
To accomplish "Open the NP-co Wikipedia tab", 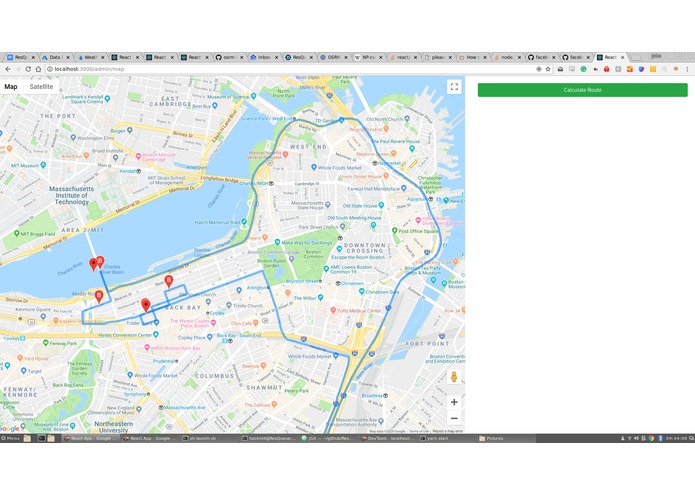I will click(x=369, y=57).
